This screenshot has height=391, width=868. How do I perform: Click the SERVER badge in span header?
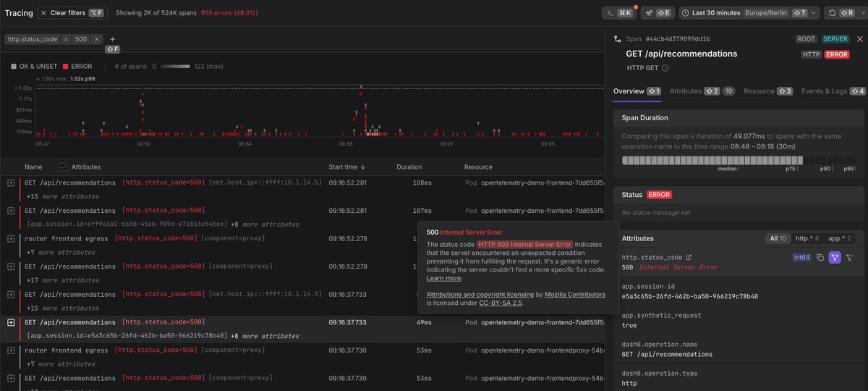835,39
